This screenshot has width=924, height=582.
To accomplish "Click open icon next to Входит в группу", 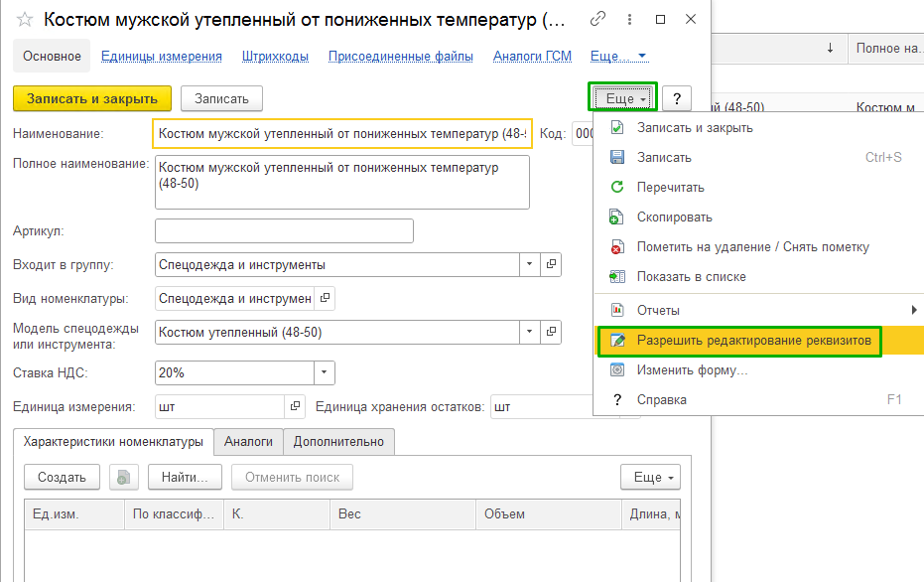I will pos(552,265).
